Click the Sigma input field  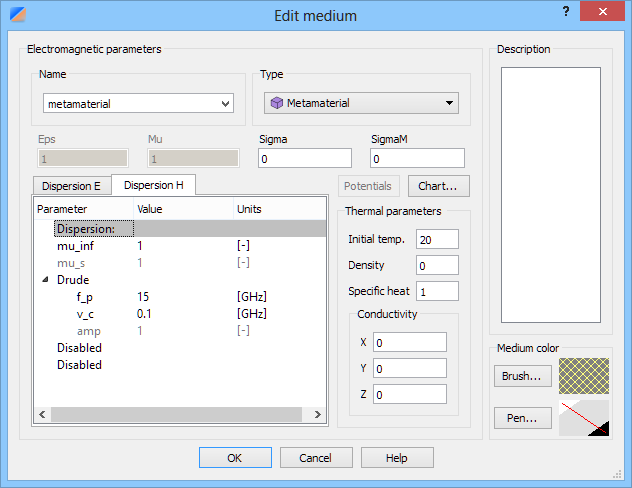(305, 159)
